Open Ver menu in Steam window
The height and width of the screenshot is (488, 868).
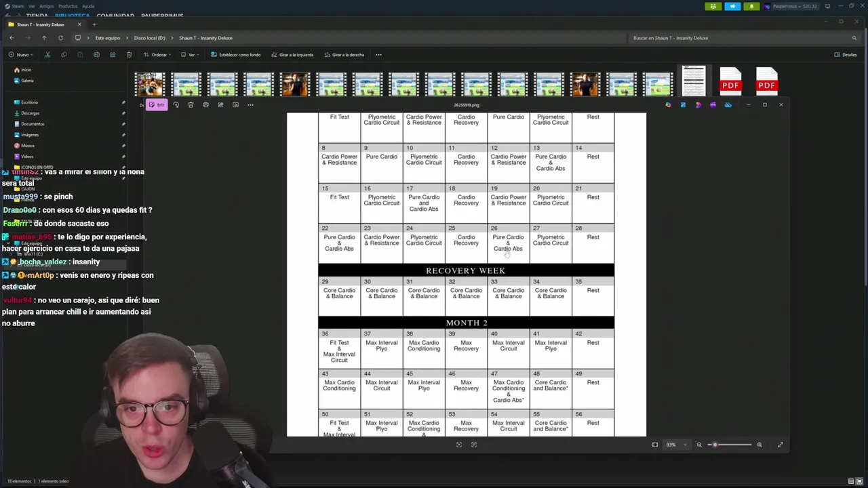point(31,6)
